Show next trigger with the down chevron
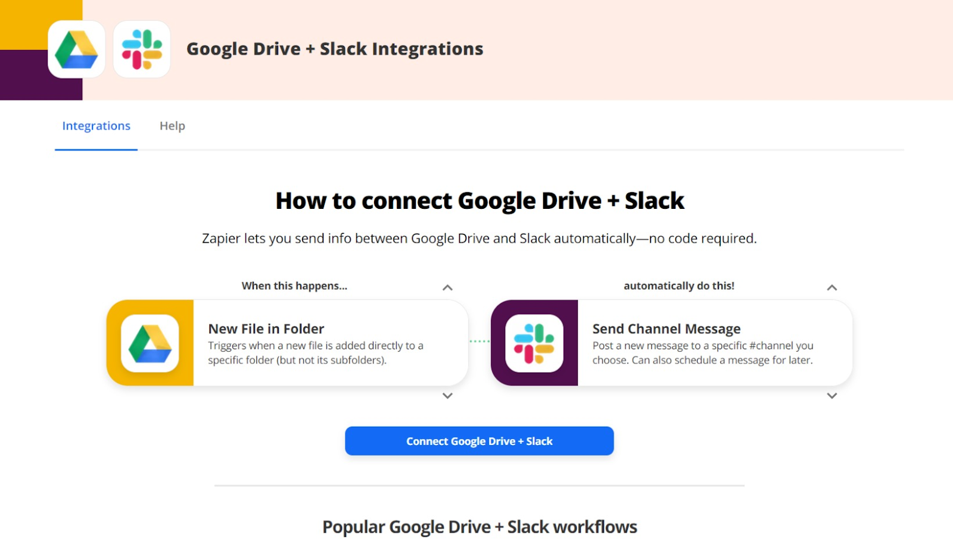953x560 pixels. [447, 396]
